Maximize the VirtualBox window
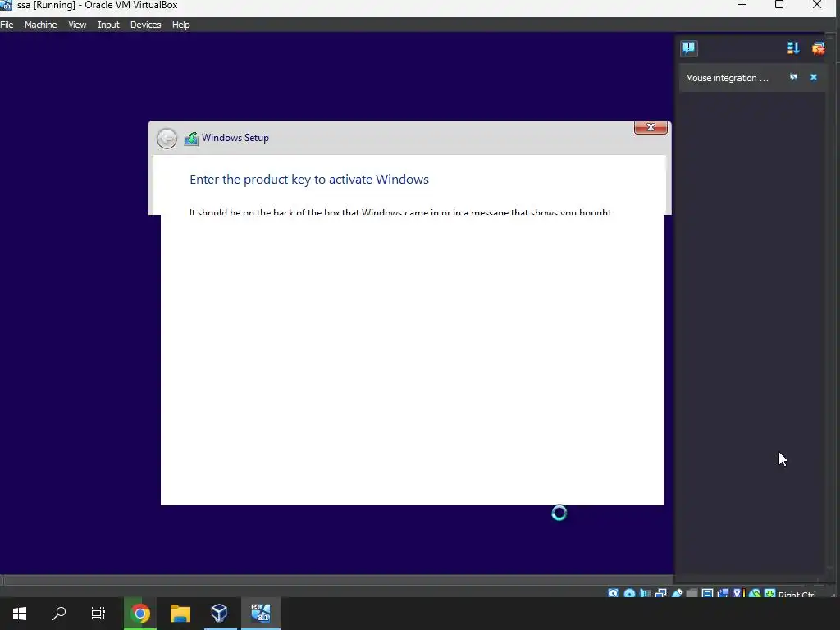The image size is (840, 630). click(x=779, y=5)
